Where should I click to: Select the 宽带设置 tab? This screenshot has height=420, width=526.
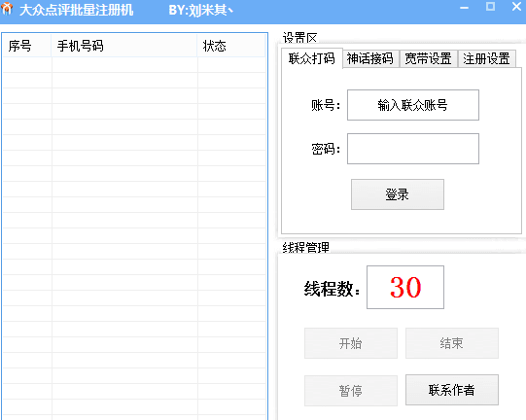[429, 58]
